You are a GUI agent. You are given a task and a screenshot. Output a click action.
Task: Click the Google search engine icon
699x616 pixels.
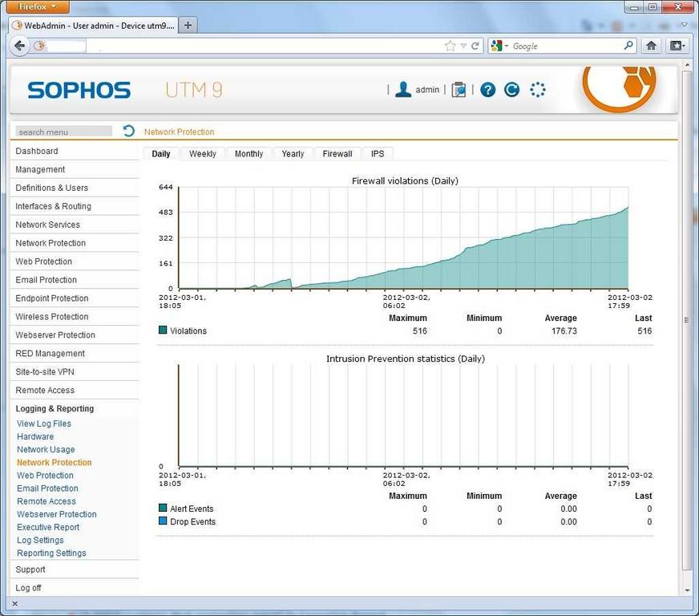(x=495, y=46)
